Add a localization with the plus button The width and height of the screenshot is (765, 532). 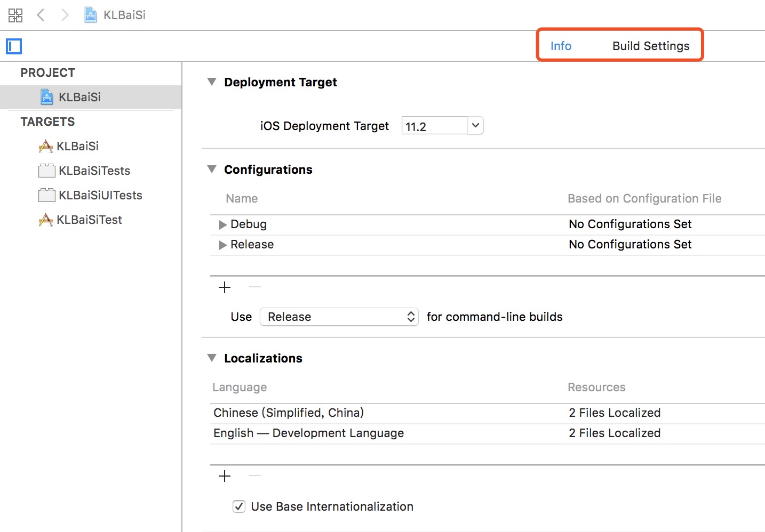[x=225, y=476]
